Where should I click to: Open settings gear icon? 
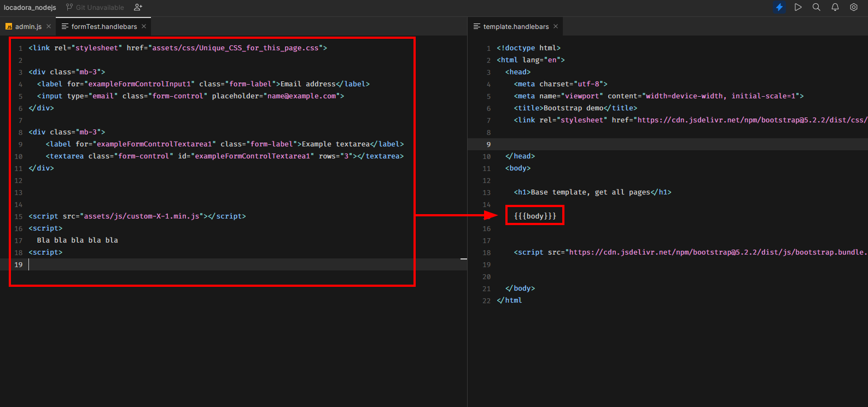[854, 7]
